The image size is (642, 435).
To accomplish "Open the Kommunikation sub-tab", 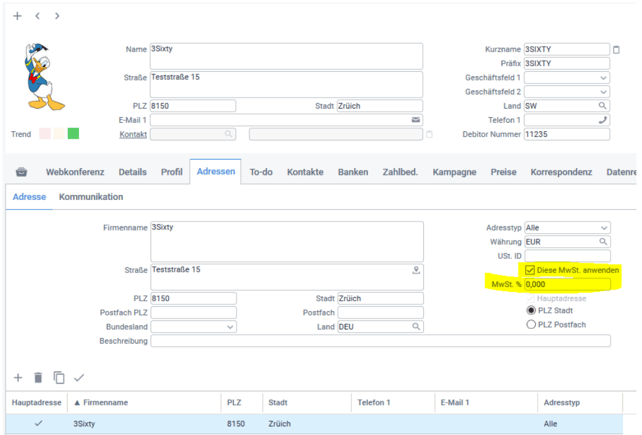I will [91, 197].
